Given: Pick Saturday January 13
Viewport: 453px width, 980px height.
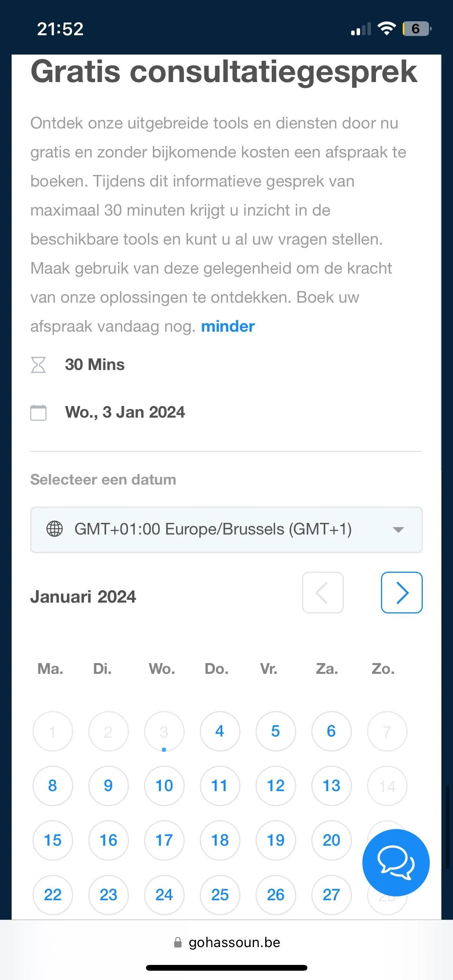Looking at the screenshot, I should click(x=331, y=786).
